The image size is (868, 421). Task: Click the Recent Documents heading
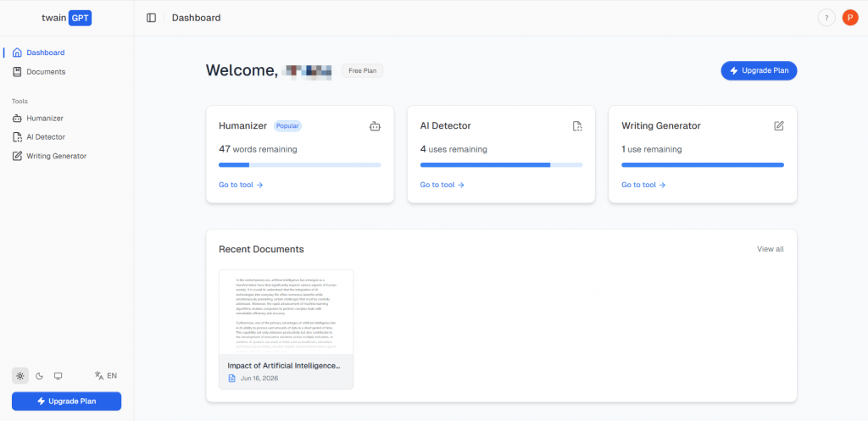coord(261,249)
